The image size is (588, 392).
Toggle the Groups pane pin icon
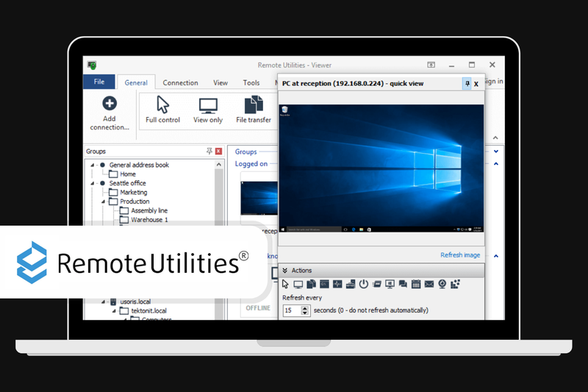209,152
